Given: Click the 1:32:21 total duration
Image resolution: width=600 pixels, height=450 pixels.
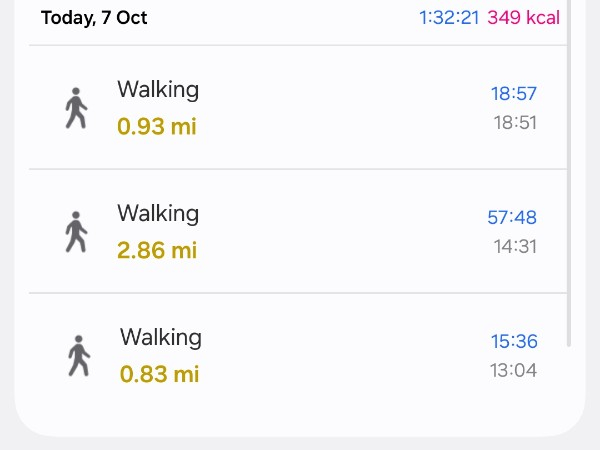Looking at the screenshot, I should 450,18.
